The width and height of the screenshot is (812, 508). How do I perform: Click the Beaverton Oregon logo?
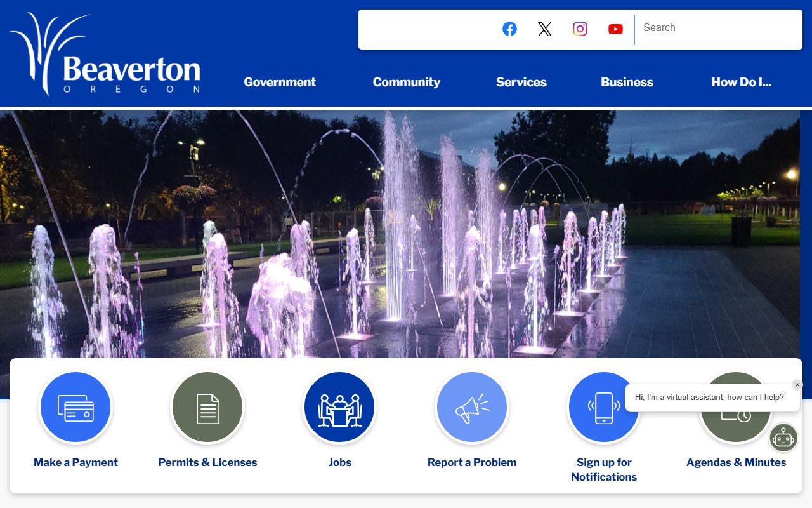[106, 54]
